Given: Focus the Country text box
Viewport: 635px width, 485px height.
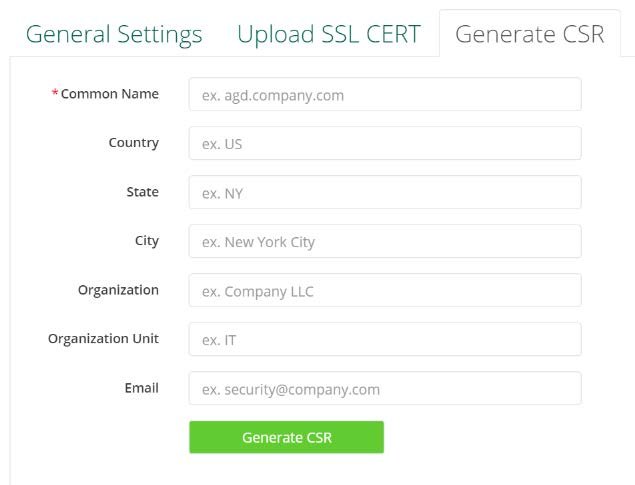Looking at the screenshot, I should 385,143.
